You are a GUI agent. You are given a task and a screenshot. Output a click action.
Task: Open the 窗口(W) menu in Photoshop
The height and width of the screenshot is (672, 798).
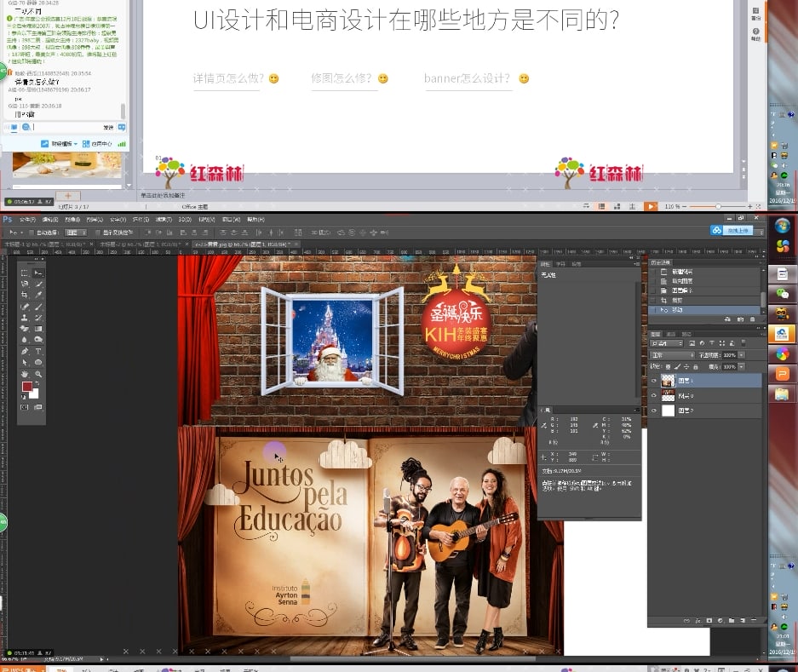coord(231,220)
